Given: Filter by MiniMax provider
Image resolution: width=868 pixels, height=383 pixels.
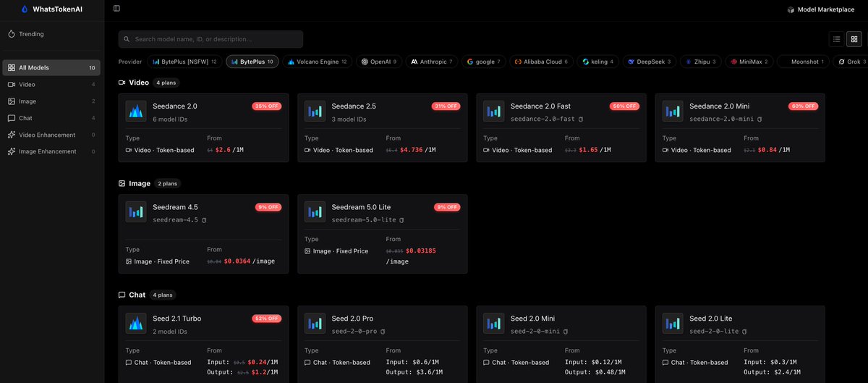Looking at the screenshot, I should pyautogui.click(x=749, y=62).
